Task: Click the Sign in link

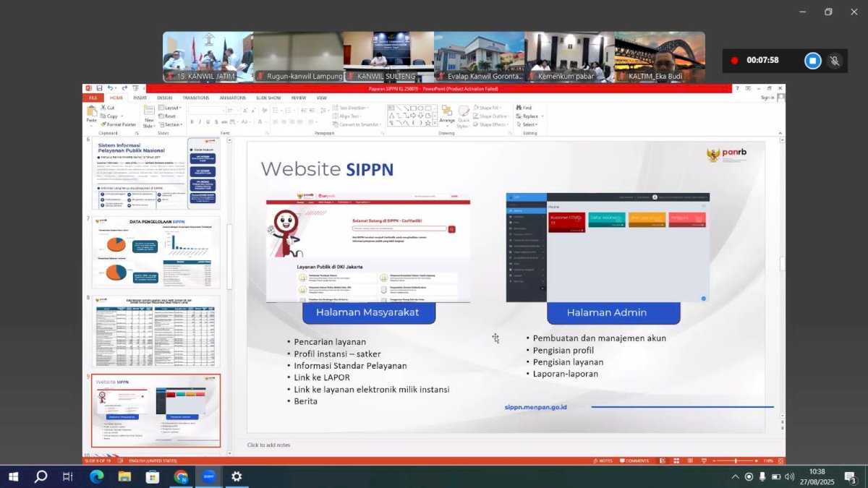Action: [x=767, y=98]
